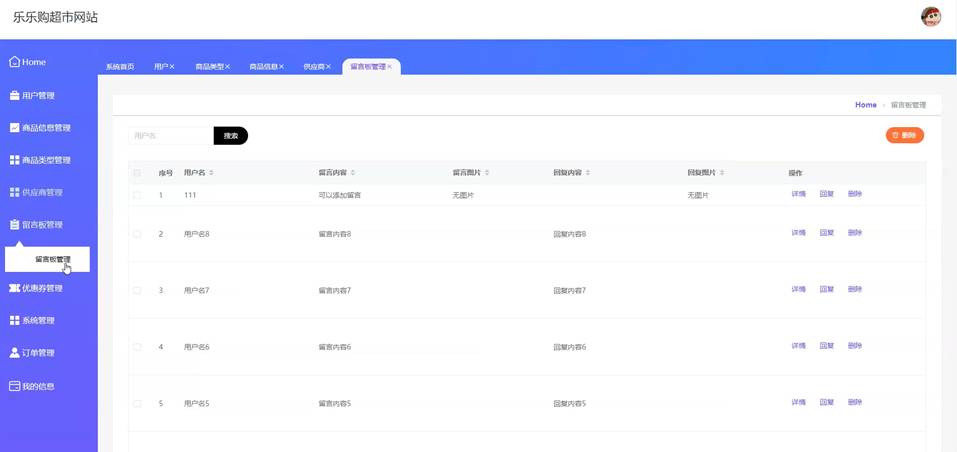Click the 可以添加留言 message cell
The image size is (957, 452).
tap(339, 195)
